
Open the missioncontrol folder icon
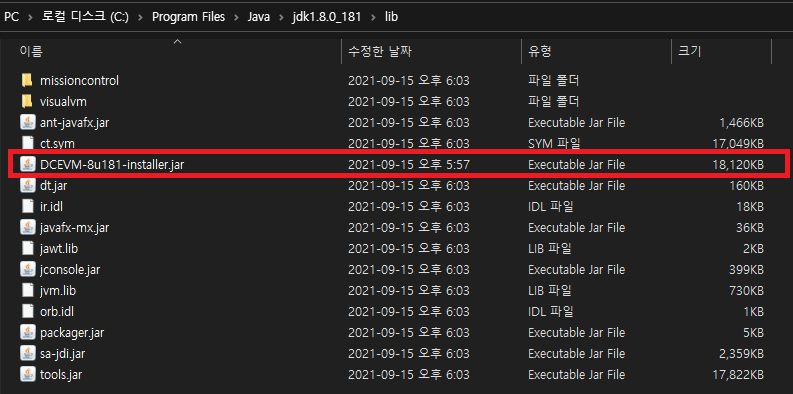(27, 80)
